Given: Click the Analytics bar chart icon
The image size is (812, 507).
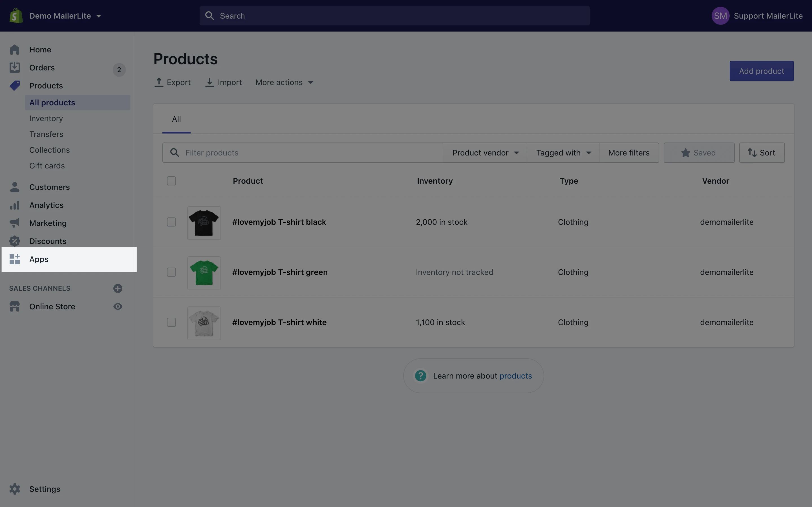Looking at the screenshot, I should (15, 205).
